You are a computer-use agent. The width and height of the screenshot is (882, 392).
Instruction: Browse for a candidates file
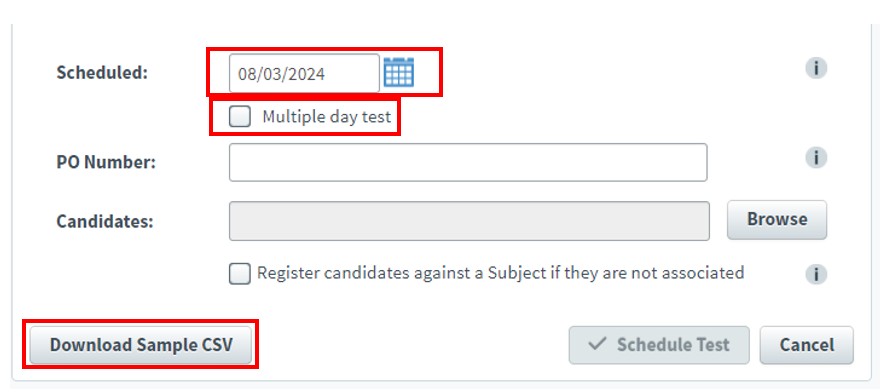(x=777, y=220)
